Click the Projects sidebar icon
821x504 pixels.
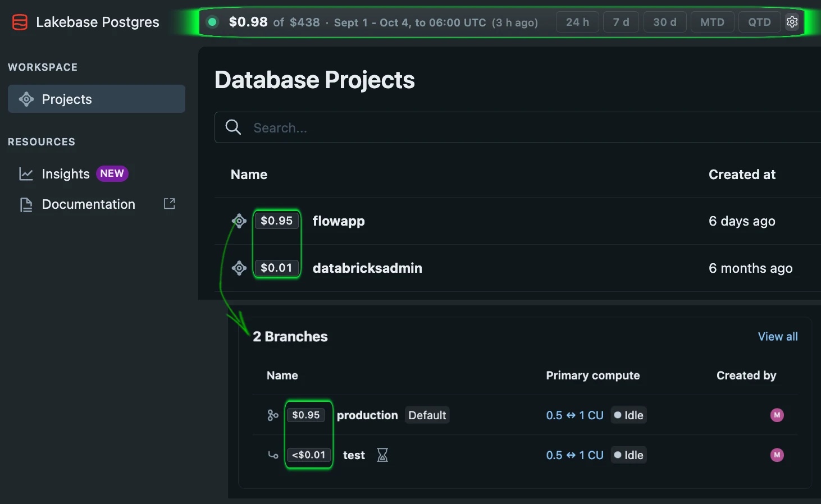[x=26, y=99]
